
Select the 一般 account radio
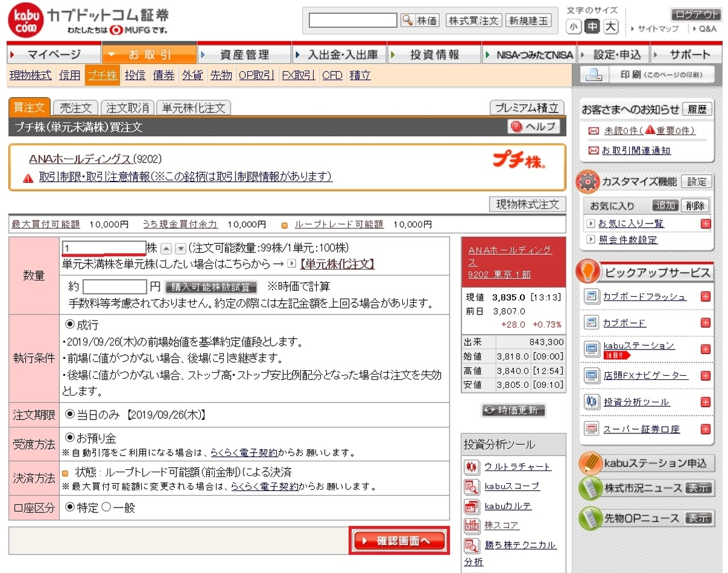(x=106, y=507)
